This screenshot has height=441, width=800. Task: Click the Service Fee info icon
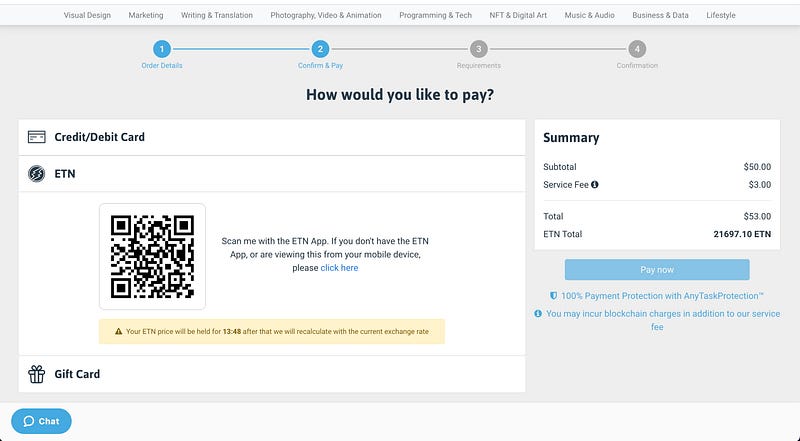click(x=595, y=185)
